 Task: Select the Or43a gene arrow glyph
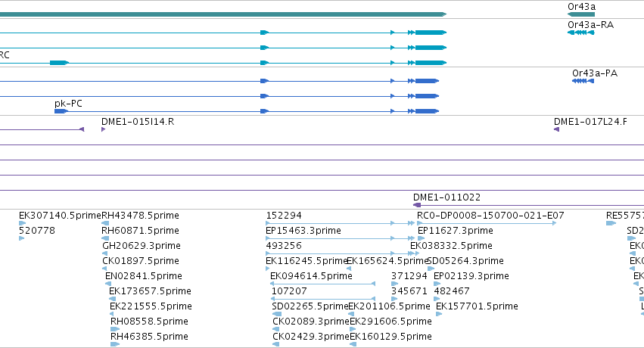coord(580,14)
